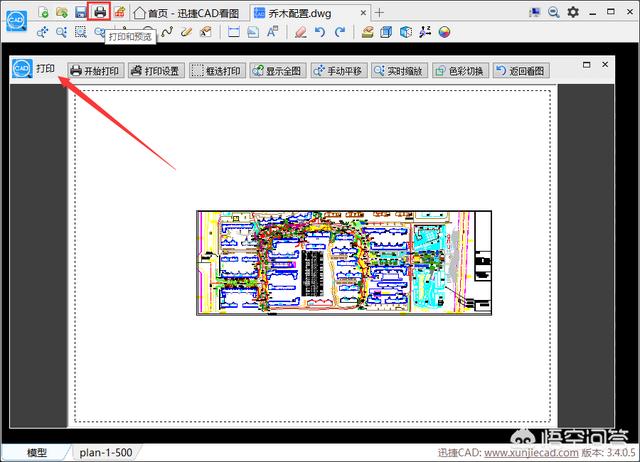Click the text annotation A icon
640x462 pixels.
coord(272,32)
